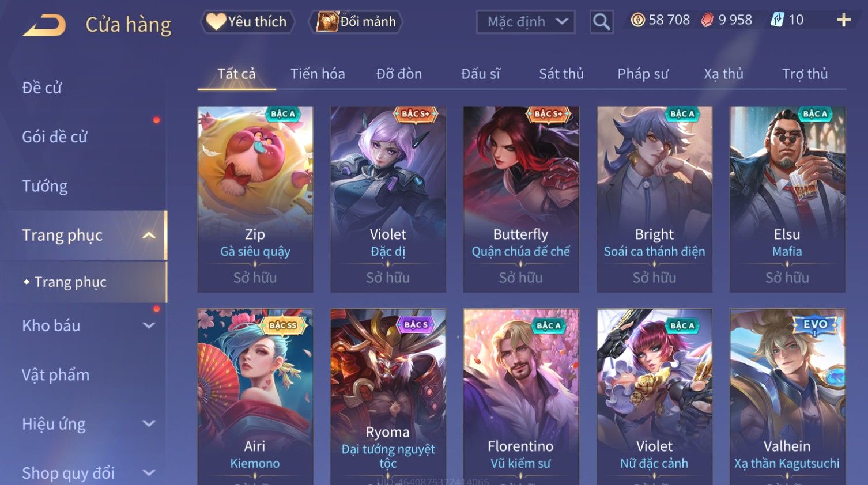Tap the blue voucher currency icon

pos(778,20)
